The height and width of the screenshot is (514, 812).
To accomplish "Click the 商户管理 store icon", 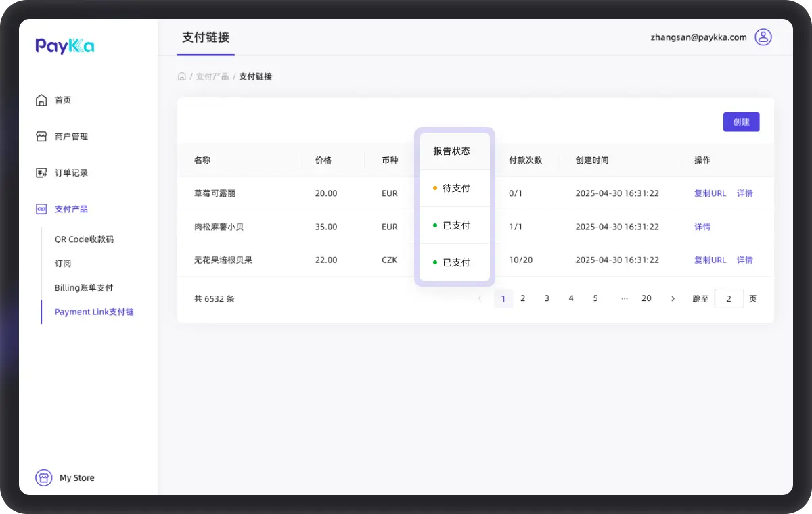I will click(41, 137).
